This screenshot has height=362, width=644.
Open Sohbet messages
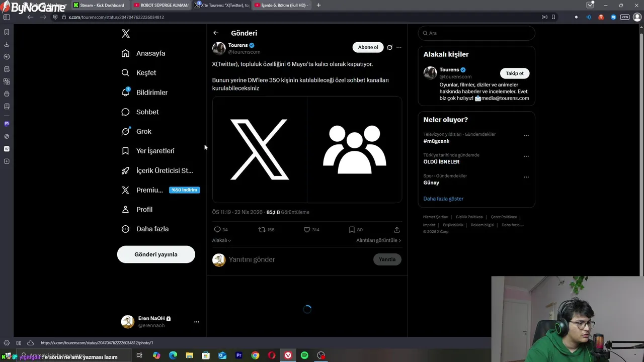(140, 112)
